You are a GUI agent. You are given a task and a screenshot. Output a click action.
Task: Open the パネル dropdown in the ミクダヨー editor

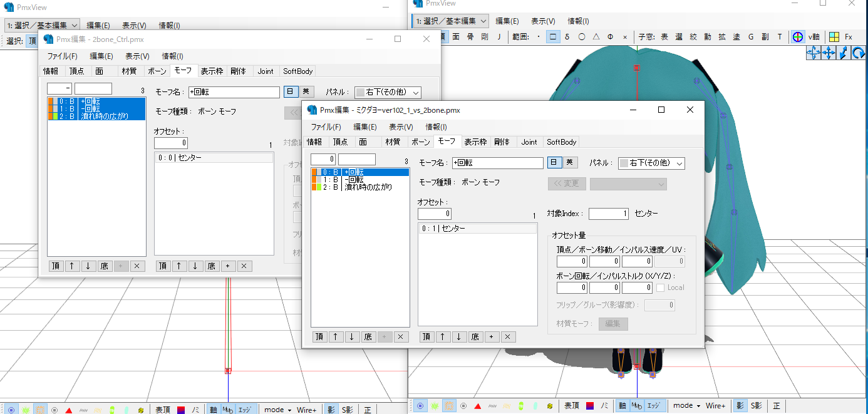point(651,163)
